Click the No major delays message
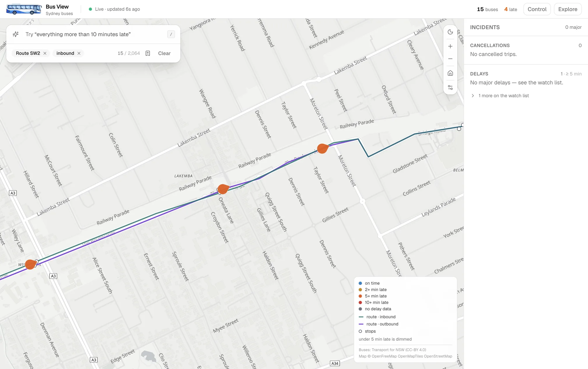The height and width of the screenshot is (369, 588). [517, 83]
